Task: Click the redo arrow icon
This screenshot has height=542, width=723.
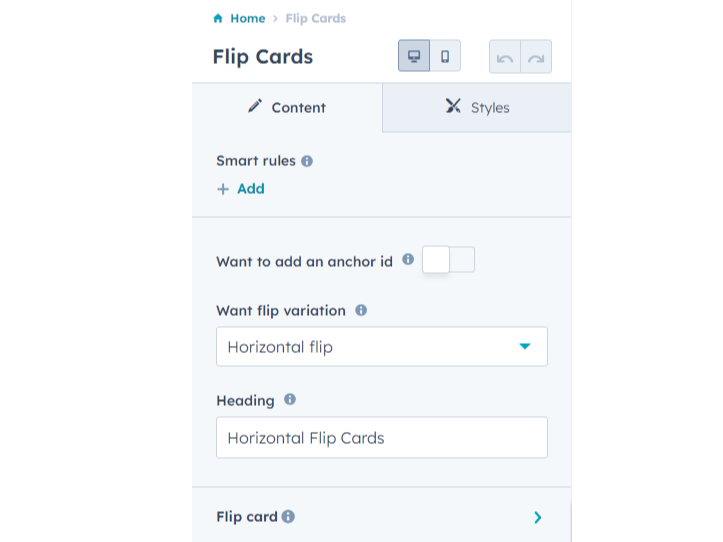Action: 536,57
